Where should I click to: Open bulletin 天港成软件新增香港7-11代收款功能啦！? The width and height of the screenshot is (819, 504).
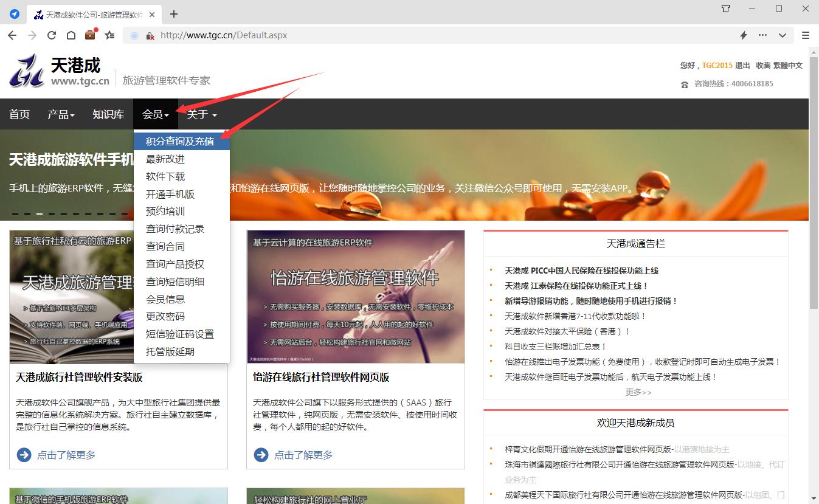pos(575,316)
